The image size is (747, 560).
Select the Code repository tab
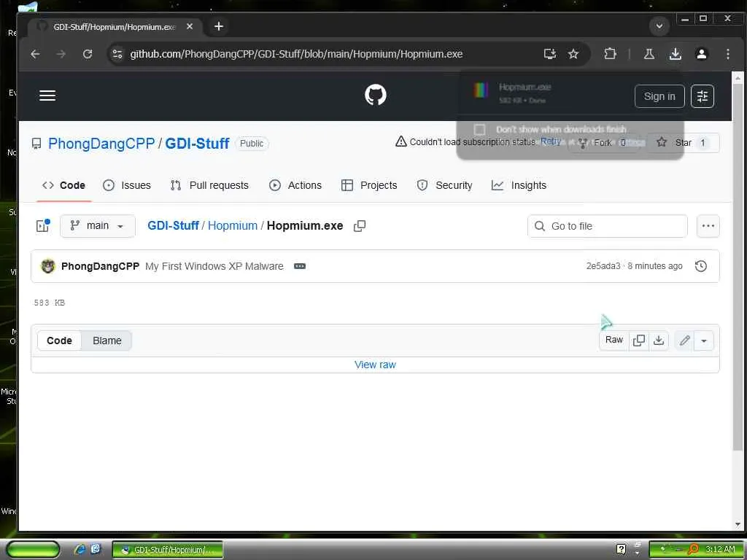click(64, 185)
